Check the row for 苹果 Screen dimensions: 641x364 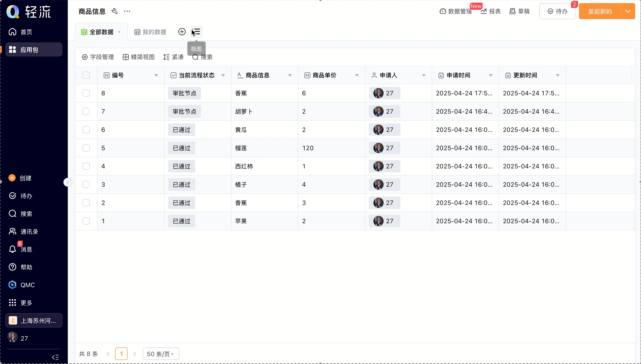86,221
